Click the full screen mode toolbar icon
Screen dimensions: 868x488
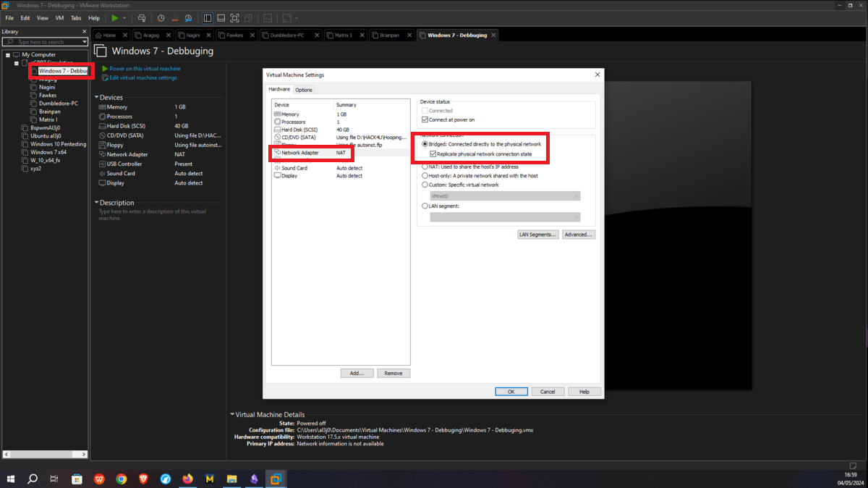[x=234, y=18]
